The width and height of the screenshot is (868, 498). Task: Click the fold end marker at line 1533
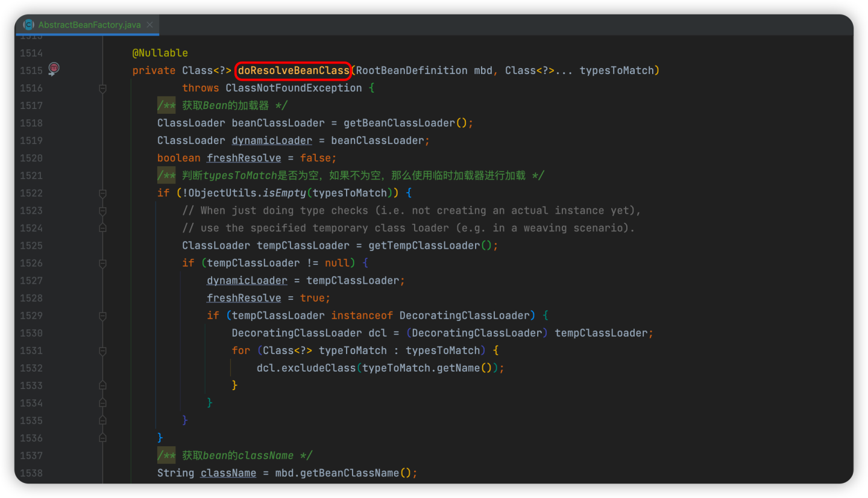point(102,385)
